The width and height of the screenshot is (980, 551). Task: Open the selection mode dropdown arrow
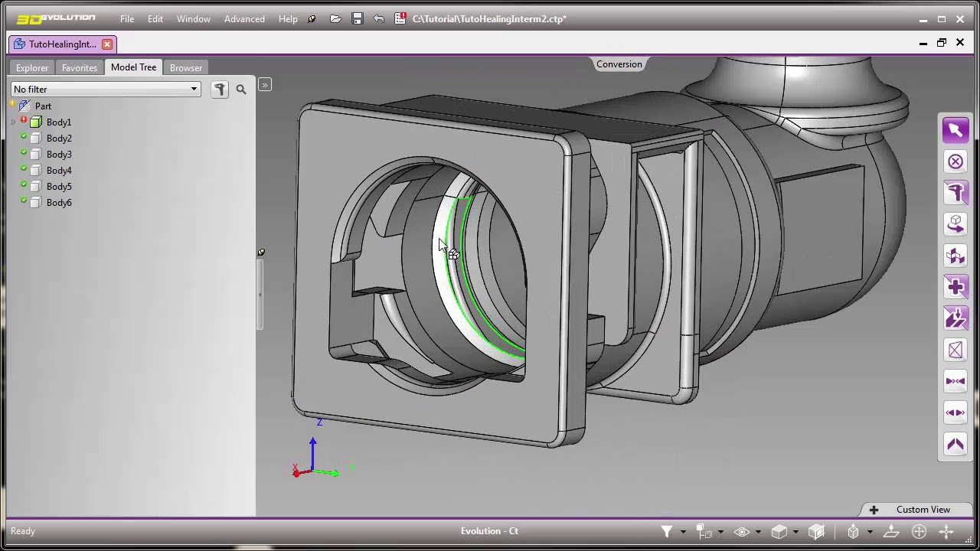point(720,532)
